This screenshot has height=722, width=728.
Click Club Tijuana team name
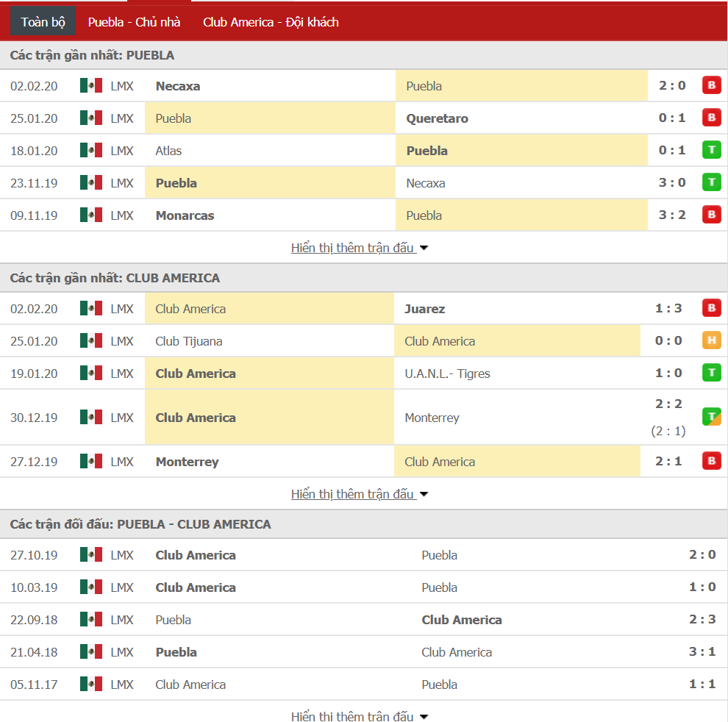(x=188, y=341)
